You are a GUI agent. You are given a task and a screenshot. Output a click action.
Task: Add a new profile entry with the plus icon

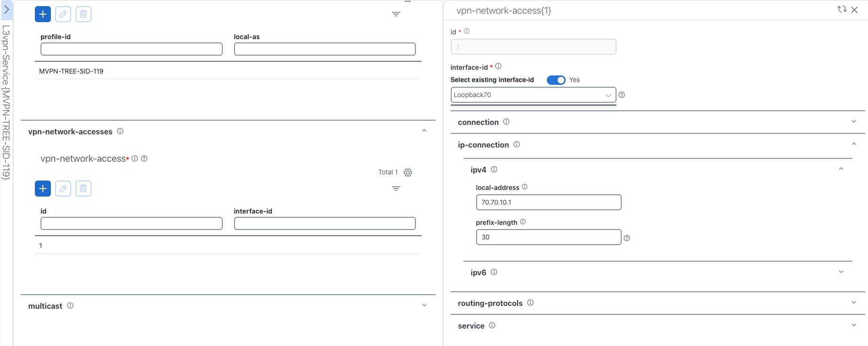pos(42,14)
